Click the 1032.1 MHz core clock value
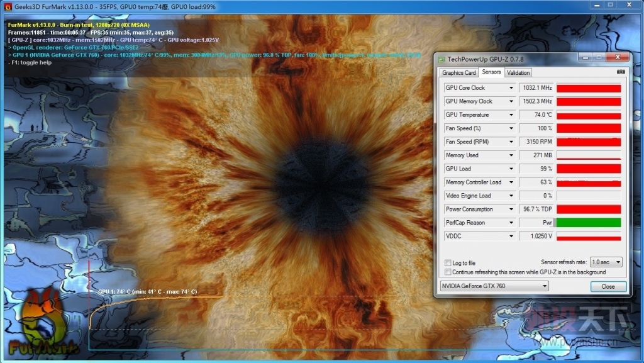The height and width of the screenshot is (363, 644). (x=536, y=88)
